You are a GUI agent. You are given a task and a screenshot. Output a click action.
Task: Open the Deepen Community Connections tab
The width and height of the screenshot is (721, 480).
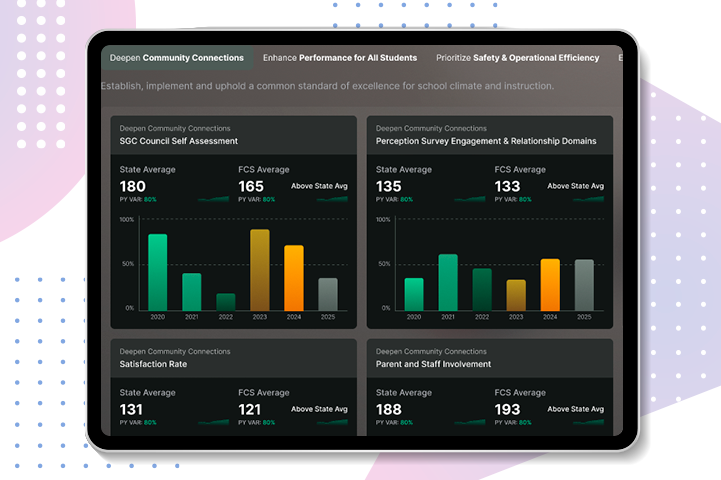pyautogui.click(x=176, y=58)
